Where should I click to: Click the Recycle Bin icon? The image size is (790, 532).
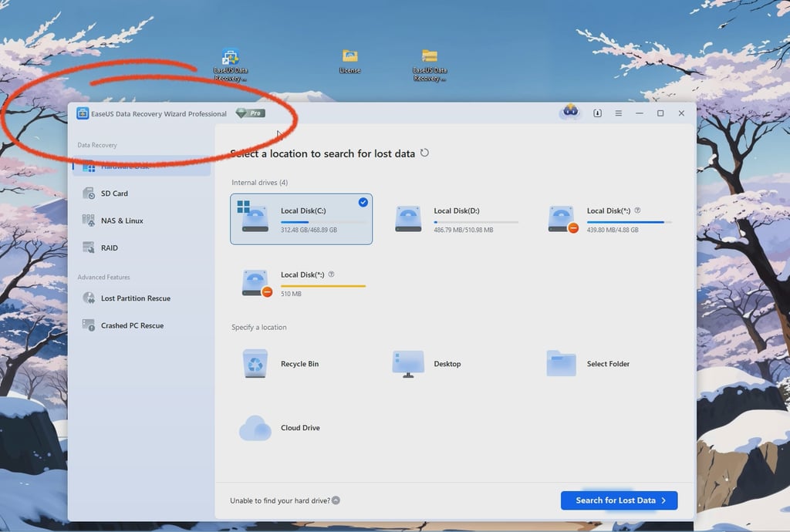pos(255,363)
